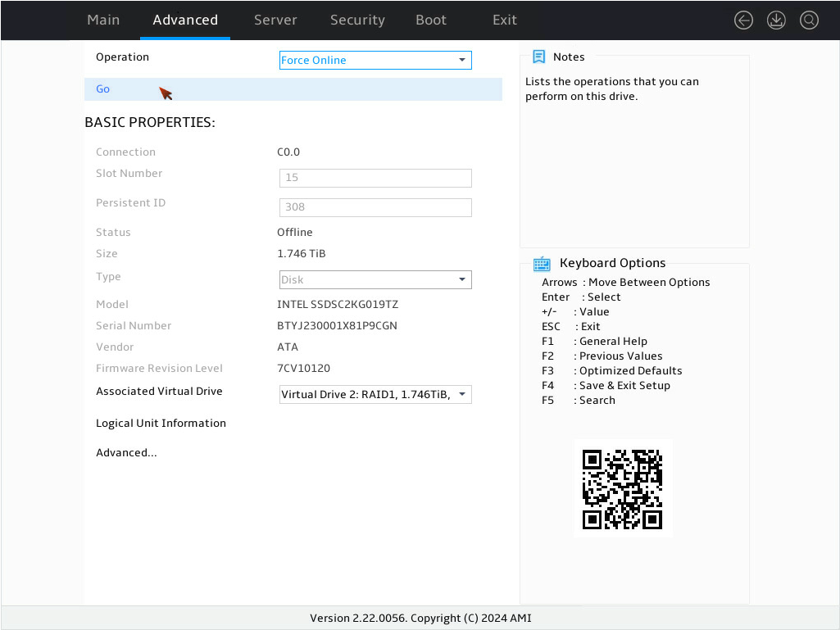Viewport: 840px width, 630px height.
Task: Click the F4 Save & Exit Setup entry
Action: pyautogui.click(x=606, y=386)
